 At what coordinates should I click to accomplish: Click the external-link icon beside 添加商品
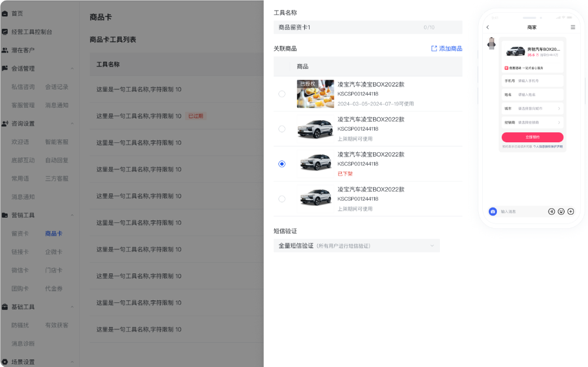tap(434, 48)
